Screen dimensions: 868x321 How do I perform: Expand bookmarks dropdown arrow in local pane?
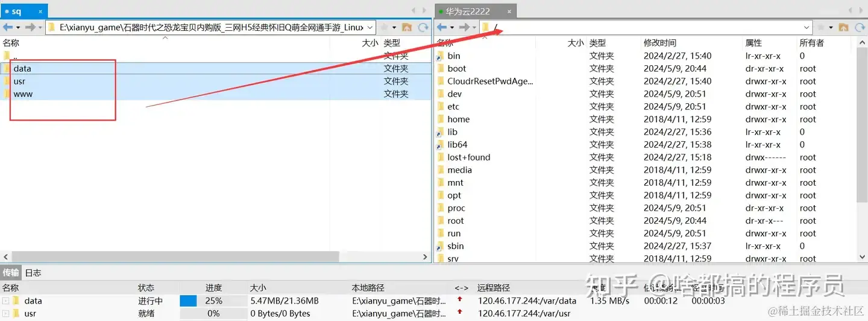click(x=394, y=27)
